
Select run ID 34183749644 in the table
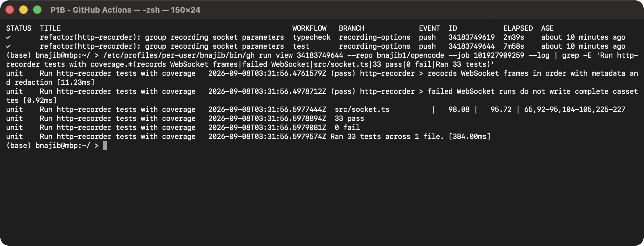(472, 46)
